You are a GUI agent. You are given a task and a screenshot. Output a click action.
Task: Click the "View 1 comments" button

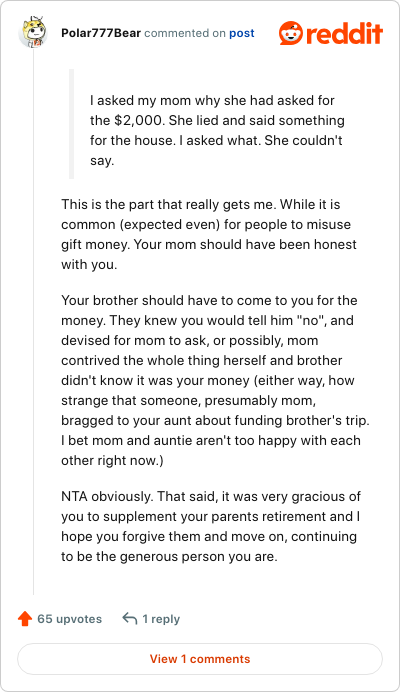click(200, 659)
